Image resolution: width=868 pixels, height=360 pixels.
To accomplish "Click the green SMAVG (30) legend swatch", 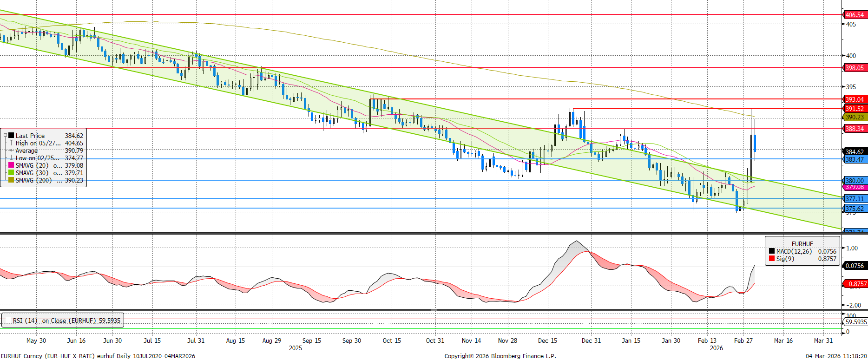I will (x=11, y=173).
